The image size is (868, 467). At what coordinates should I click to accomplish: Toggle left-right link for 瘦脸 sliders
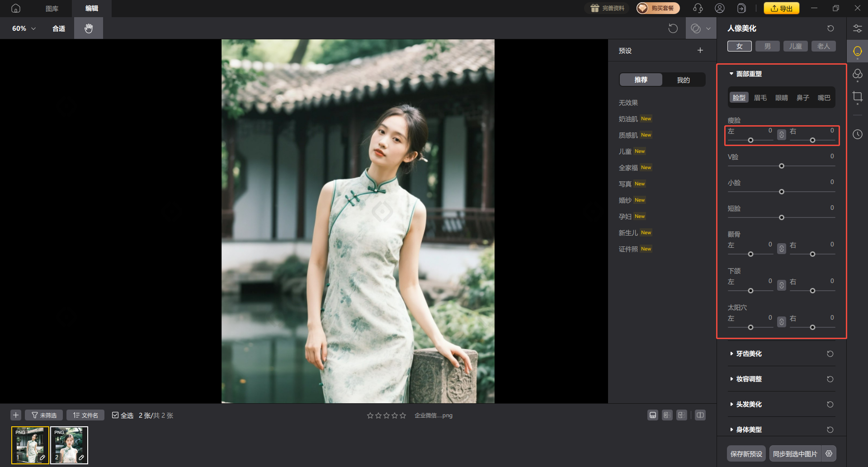[781, 135]
